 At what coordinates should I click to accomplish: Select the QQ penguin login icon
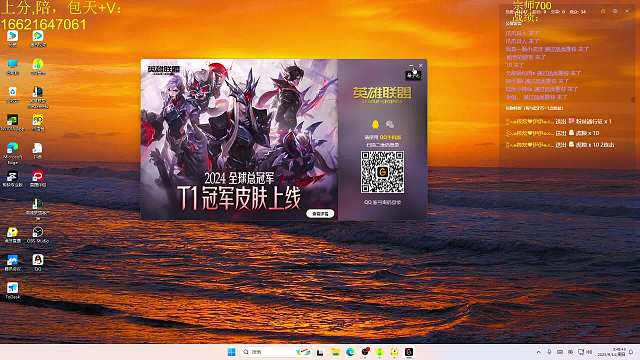[375, 124]
